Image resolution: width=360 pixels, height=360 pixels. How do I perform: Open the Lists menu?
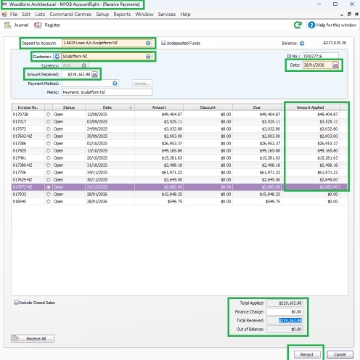(40, 14)
